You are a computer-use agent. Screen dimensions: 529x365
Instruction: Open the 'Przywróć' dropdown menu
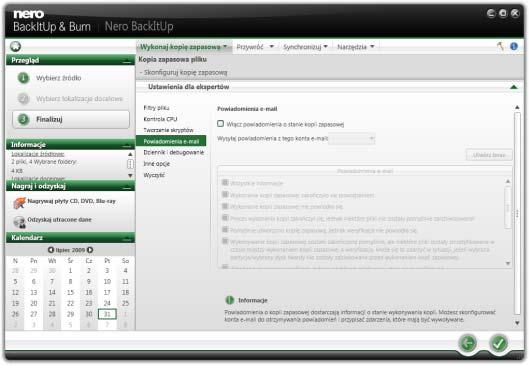click(255, 47)
